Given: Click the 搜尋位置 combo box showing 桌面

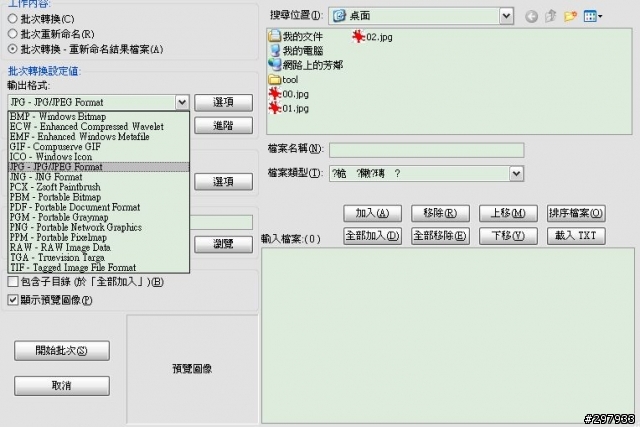Looking at the screenshot, I should pos(421,16).
